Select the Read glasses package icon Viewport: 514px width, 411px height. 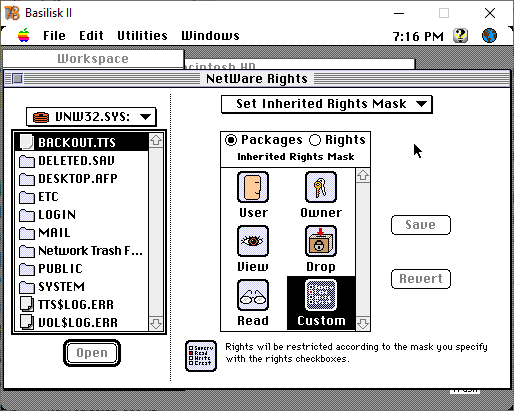click(x=253, y=295)
